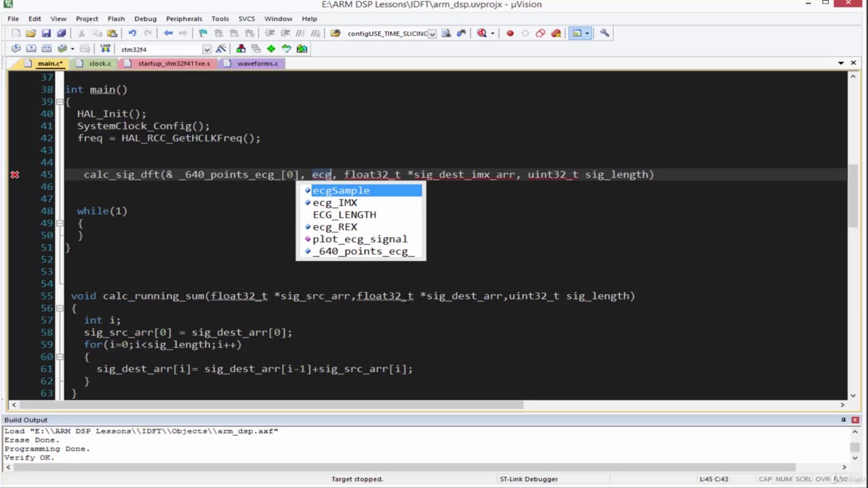Disable all breakpoints with the double-circle icon

click(x=540, y=33)
